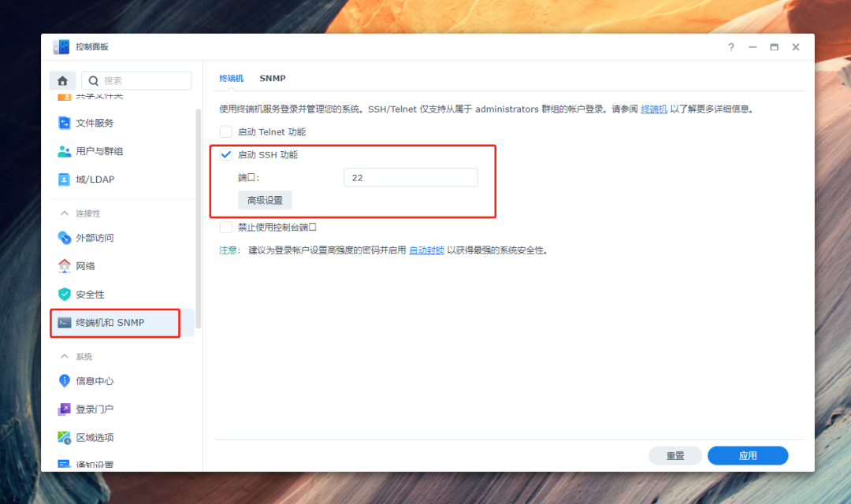The height and width of the screenshot is (504, 851).
Task: Click the 用户与群组 icon
Action: 64,151
